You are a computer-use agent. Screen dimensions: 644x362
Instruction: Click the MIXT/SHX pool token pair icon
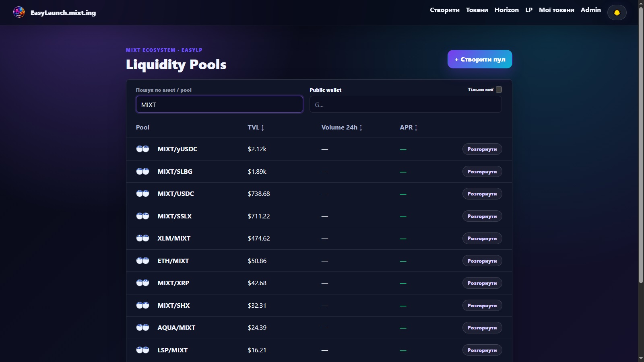click(x=142, y=305)
